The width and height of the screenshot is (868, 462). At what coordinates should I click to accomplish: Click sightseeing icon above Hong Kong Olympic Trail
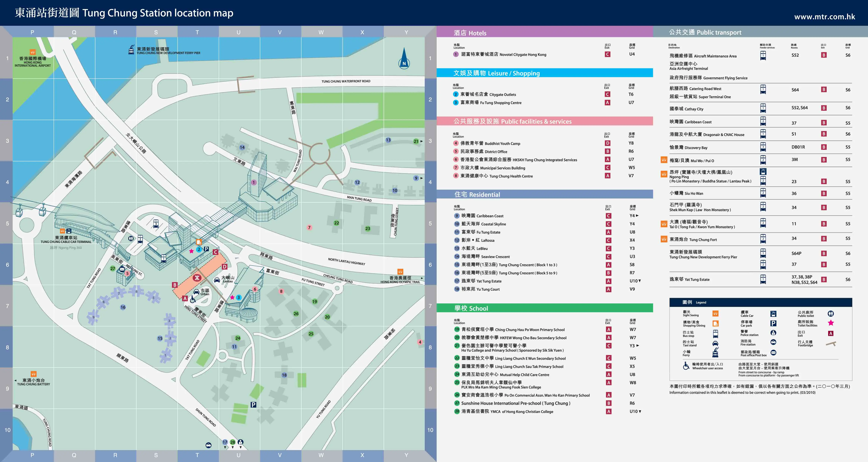[400, 272]
